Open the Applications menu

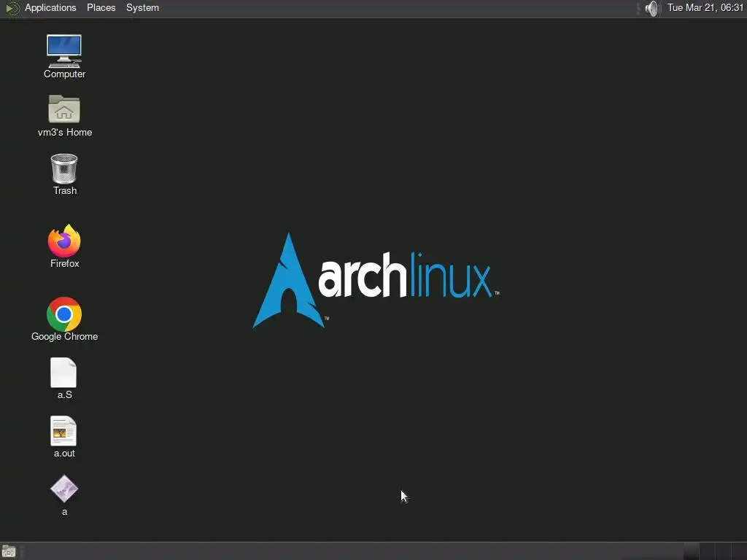point(50,7)
